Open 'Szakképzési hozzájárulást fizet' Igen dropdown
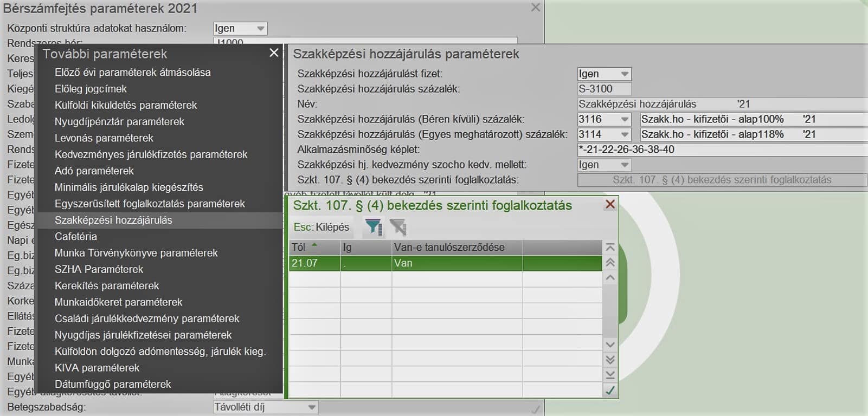Image resolution: width=868 pixels, height=416 pixels. (625, 74)
